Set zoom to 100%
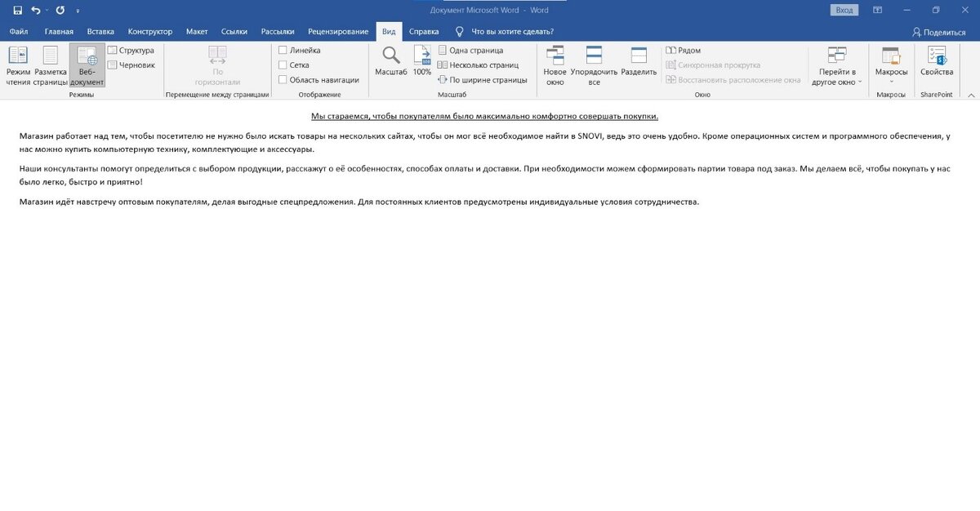 pos(422,61)
